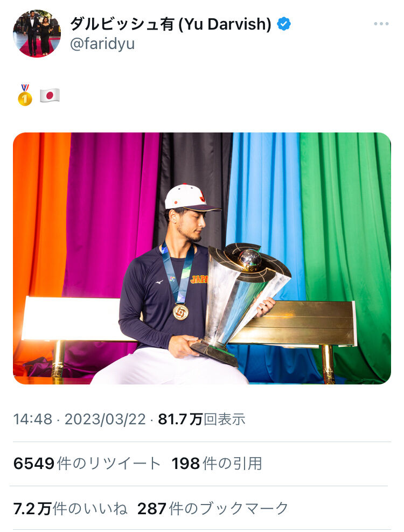404x532 pixels.
Task: Open Yu Darvish's profile avatar
Action: point(37,33)
